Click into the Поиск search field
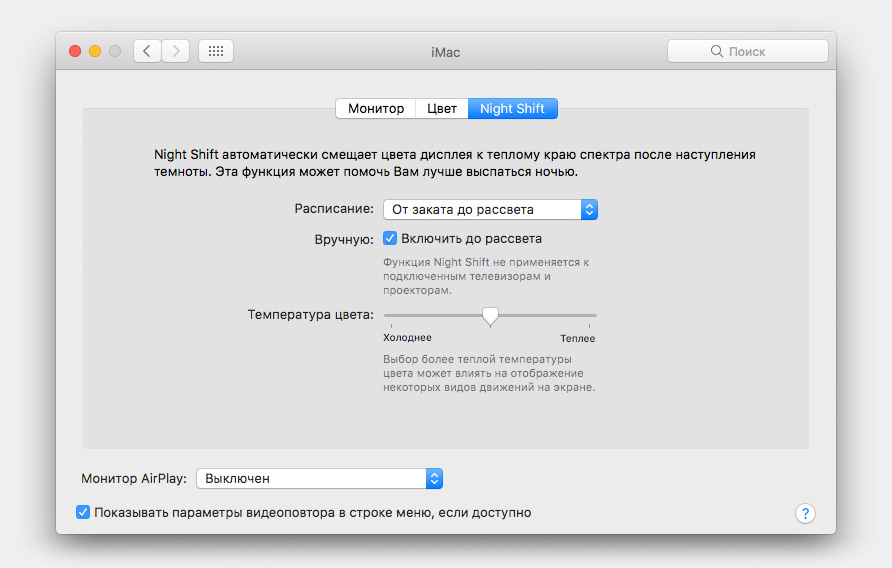892x568 pixels. 748,51
